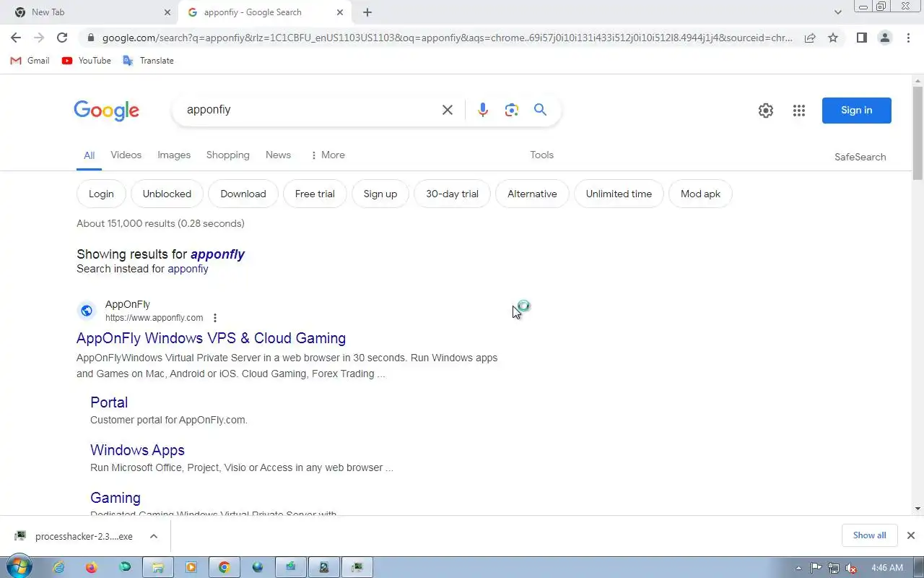Open the YouTube bookmark
Viewport: 924px width, 578px height.
[87, 61]
